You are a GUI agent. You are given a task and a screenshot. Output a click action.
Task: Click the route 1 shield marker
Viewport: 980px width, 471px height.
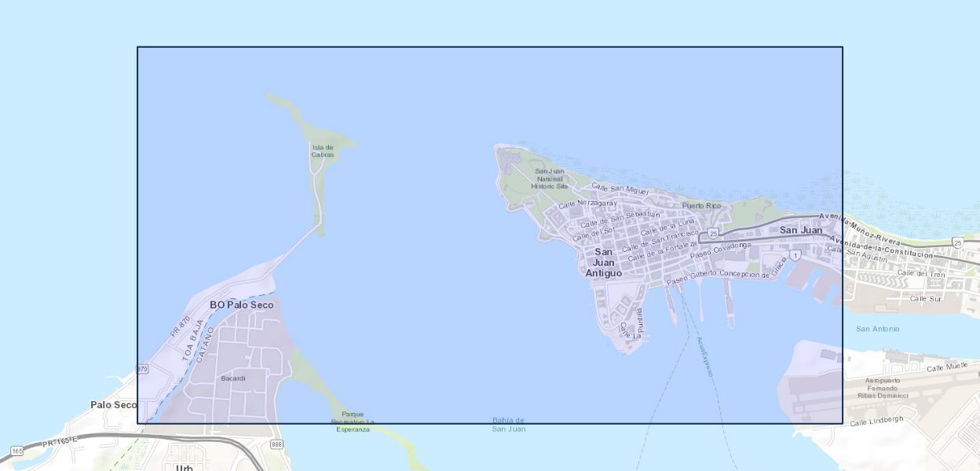point(795,256)
